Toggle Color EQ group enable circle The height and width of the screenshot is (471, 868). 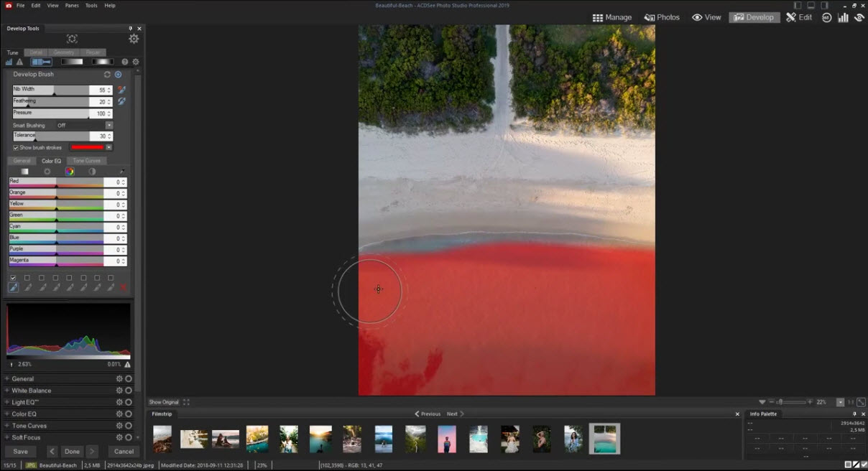(129, 414)
